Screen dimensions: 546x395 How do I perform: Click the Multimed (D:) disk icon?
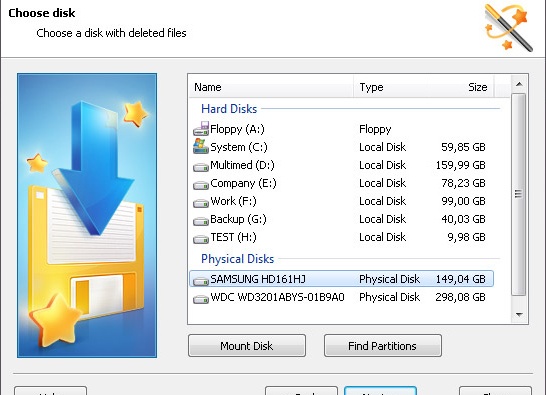201,167
